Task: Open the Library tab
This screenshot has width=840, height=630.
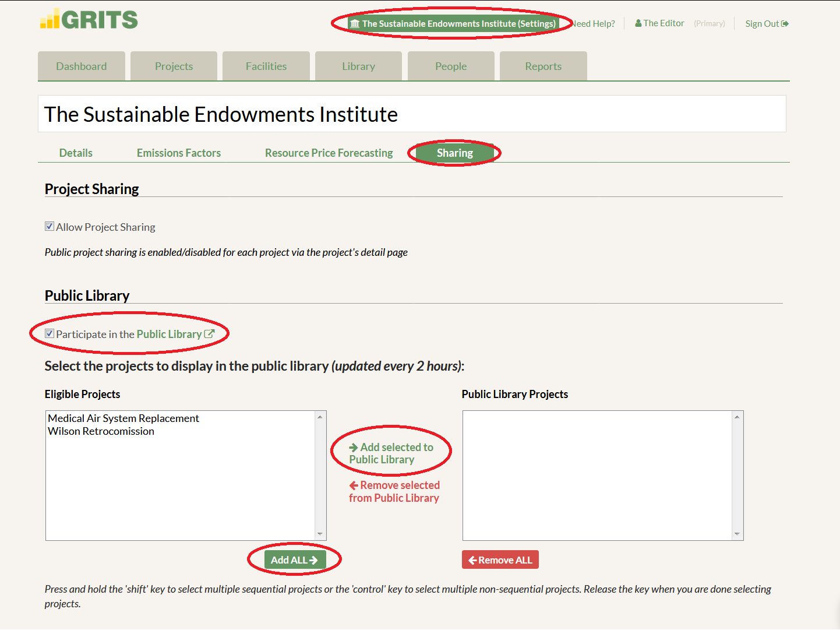Action: [x=358, y=66]
